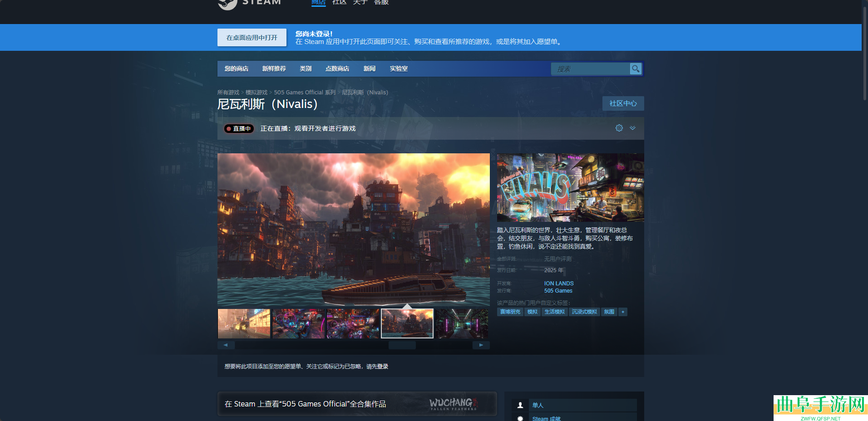
Task: Open 505 Games Official franchise banner
Action: [357, 404]
